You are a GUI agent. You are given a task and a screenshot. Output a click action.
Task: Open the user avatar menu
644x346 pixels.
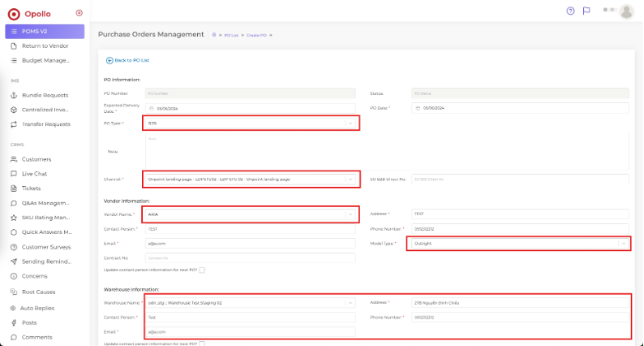coord(626,11)
